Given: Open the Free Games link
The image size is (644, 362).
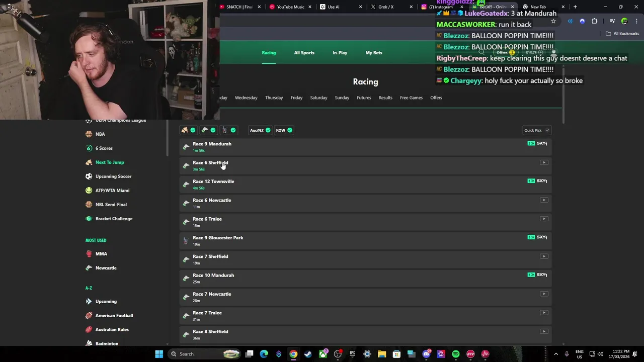Looking at the screenshot, I should coord(411,98).
